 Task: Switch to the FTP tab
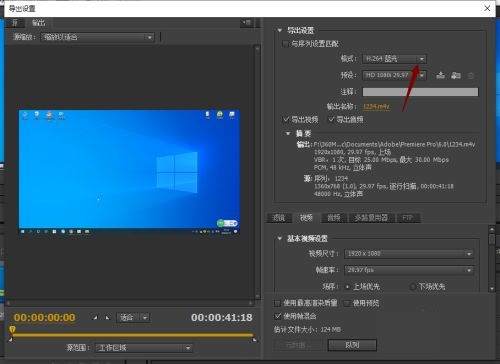click(x=408, y=218)
